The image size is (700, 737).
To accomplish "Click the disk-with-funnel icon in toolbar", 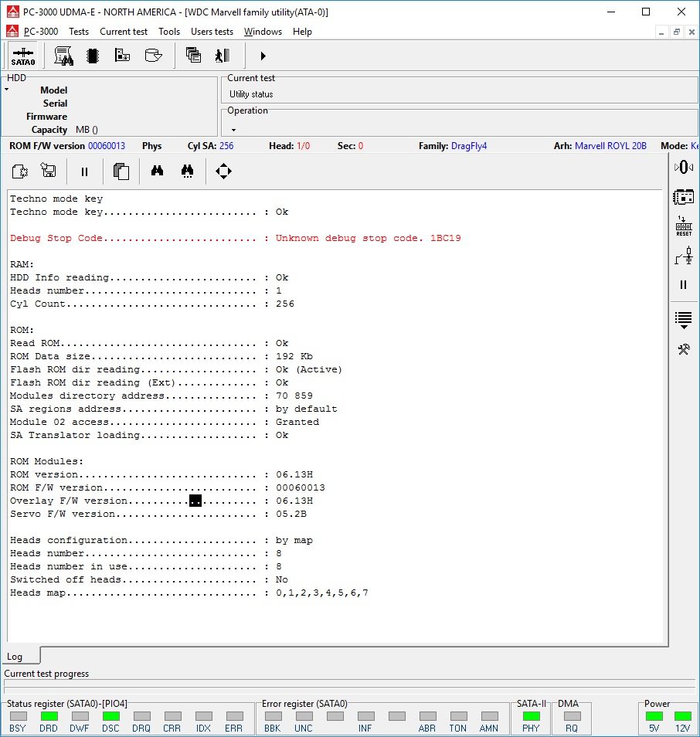I will pos(153,56).
